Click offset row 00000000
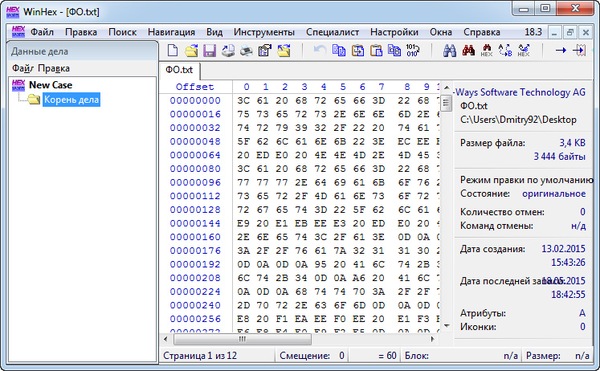The width and height of the screenshot is (600, 371). (195, 101)
